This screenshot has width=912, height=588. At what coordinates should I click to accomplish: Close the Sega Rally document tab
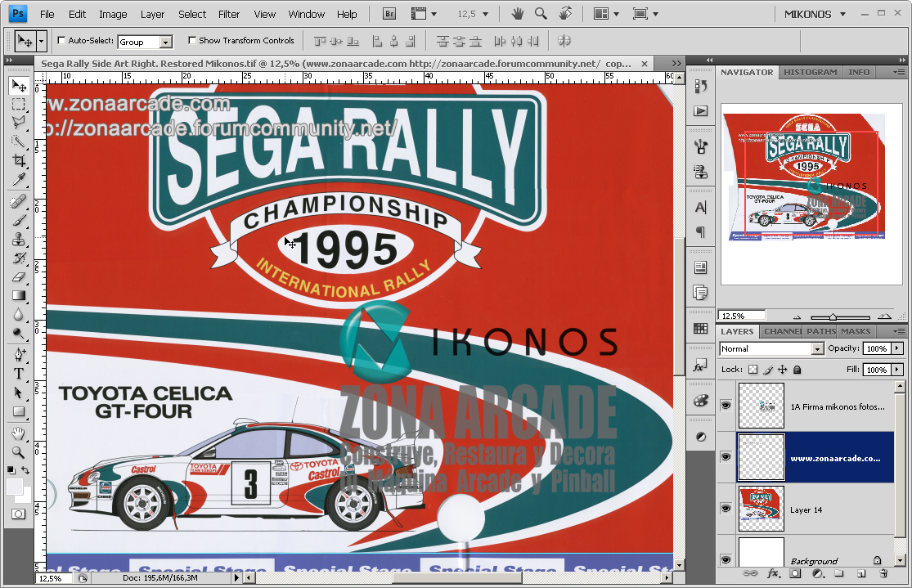645,64
